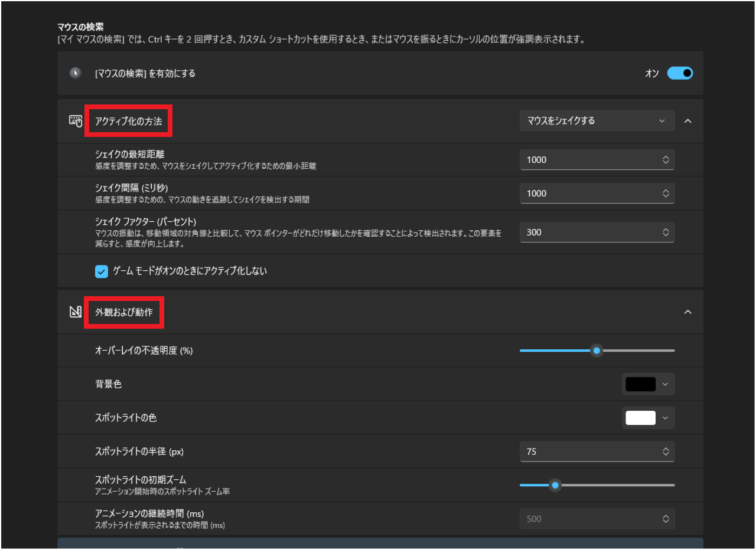
Task: Click the スポットライトの半径 spinner arrows
Action: pos(666,451)
